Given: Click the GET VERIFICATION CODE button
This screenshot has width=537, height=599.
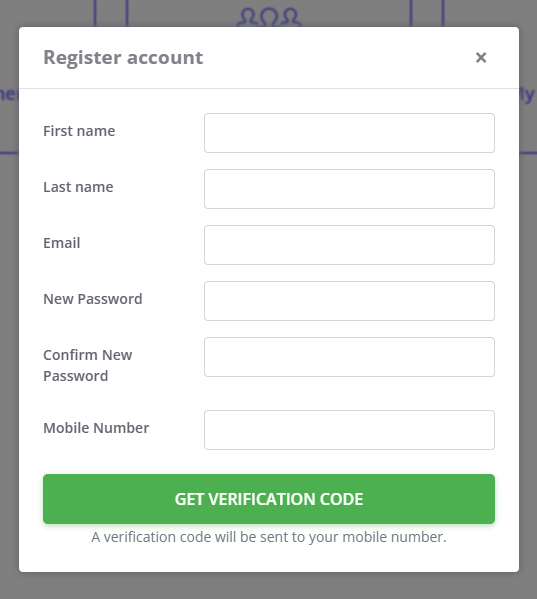Looking at the screenshot, I should click(269, 499).
